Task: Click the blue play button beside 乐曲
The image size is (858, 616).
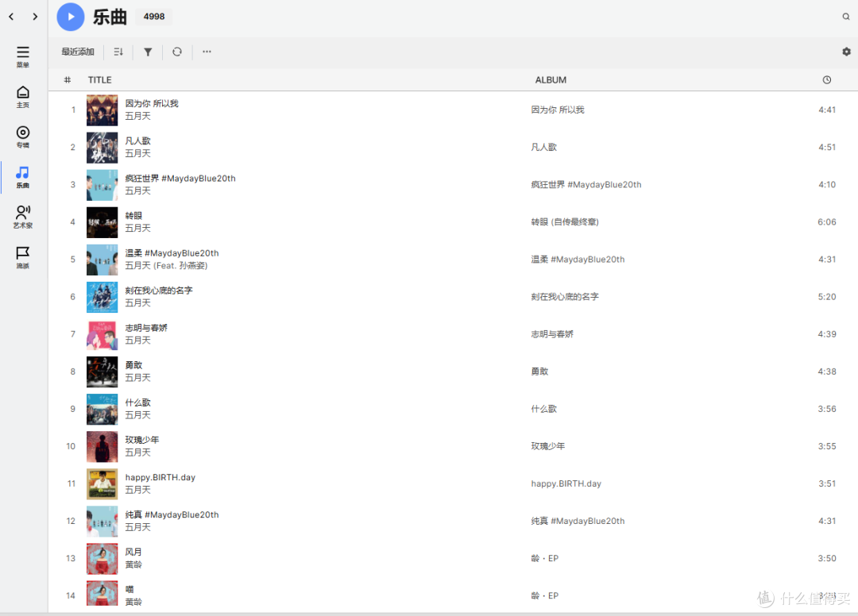Action: pos(71,17)
